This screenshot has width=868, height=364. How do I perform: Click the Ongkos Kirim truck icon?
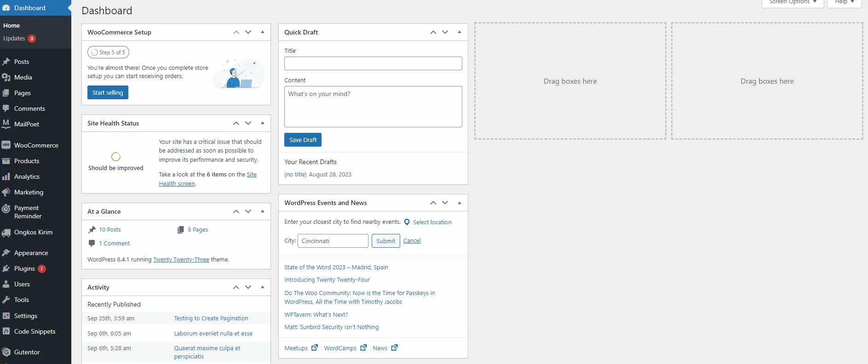coord(6,233)
